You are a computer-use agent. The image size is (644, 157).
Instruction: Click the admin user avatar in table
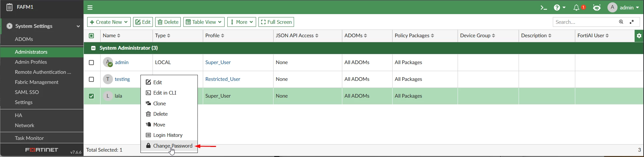(108, 62)
